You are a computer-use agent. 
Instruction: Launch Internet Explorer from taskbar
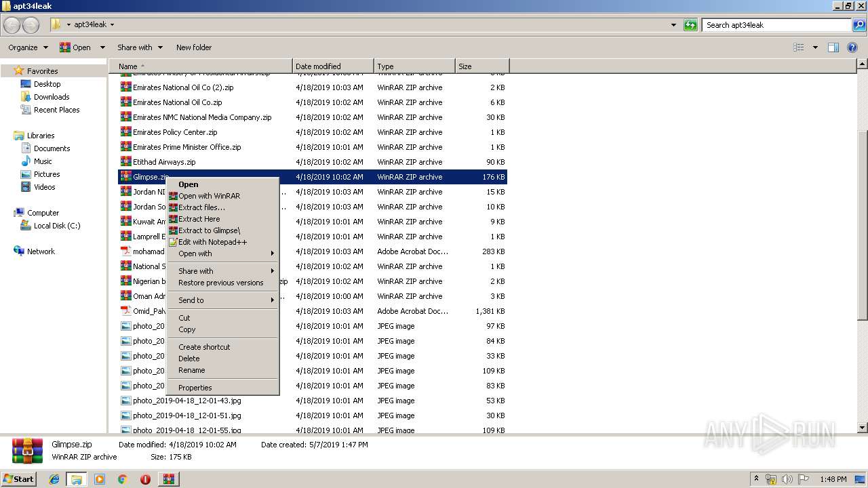(54, 479)
